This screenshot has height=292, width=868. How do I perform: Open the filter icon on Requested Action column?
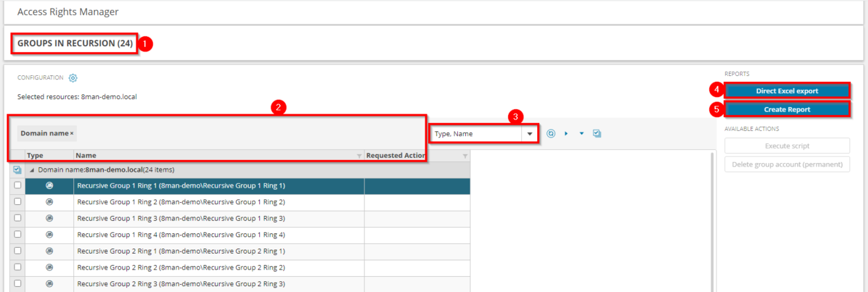click(x=465, y=156)
